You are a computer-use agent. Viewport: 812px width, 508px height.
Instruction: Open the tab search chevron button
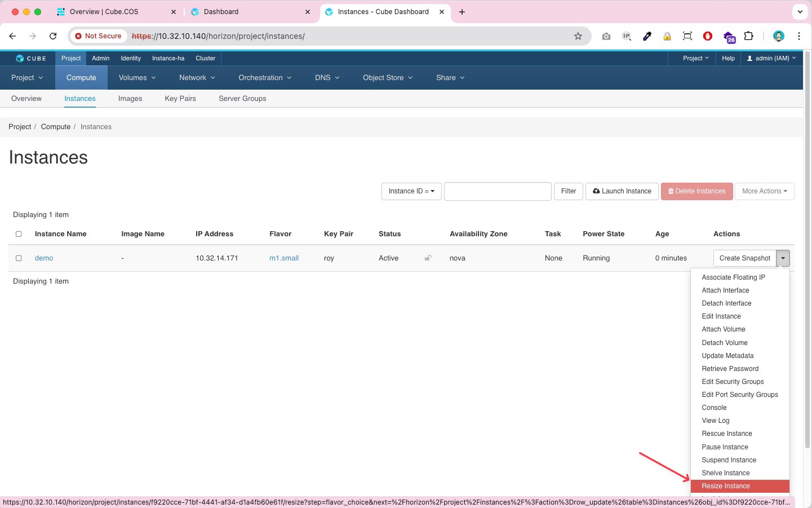point(800,12)
